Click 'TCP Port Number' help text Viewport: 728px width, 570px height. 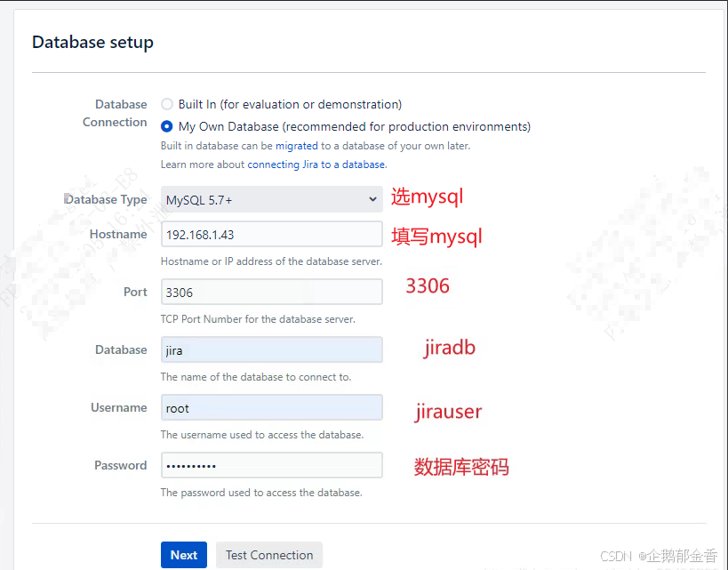point(258,319)
